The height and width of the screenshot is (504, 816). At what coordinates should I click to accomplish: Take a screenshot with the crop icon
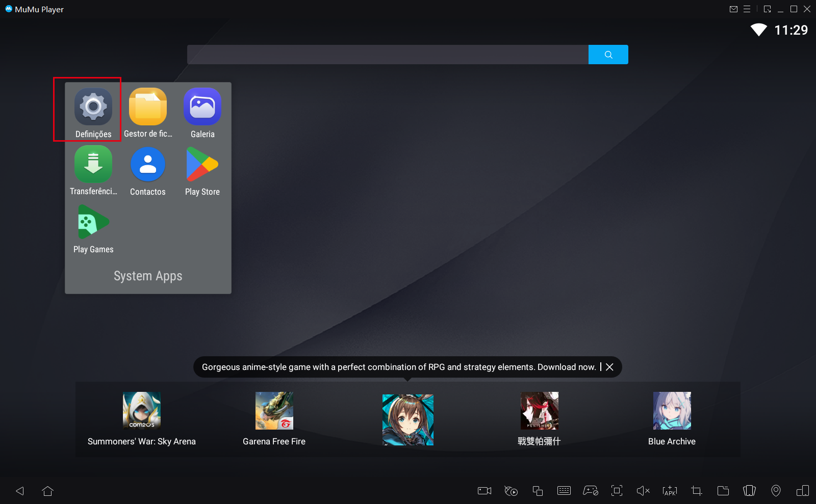coord(697,491)
